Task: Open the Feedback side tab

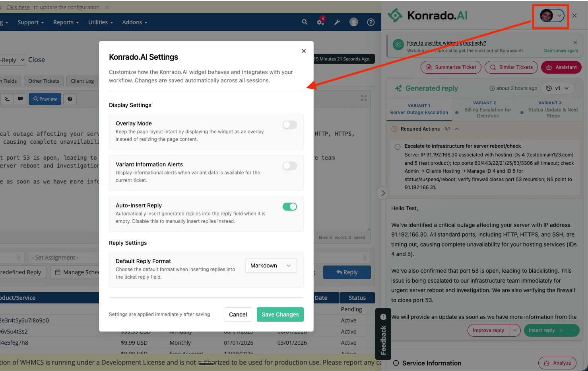Action: point(383,334)
